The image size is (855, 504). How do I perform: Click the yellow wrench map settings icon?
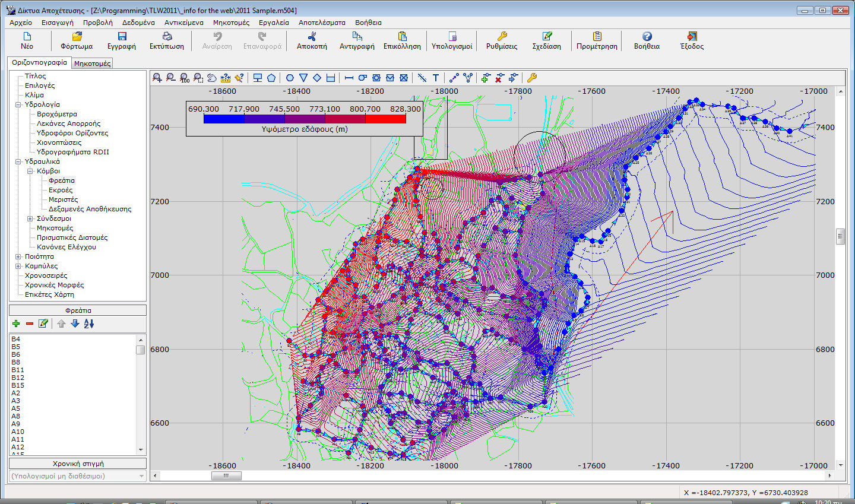click(531, 78)
